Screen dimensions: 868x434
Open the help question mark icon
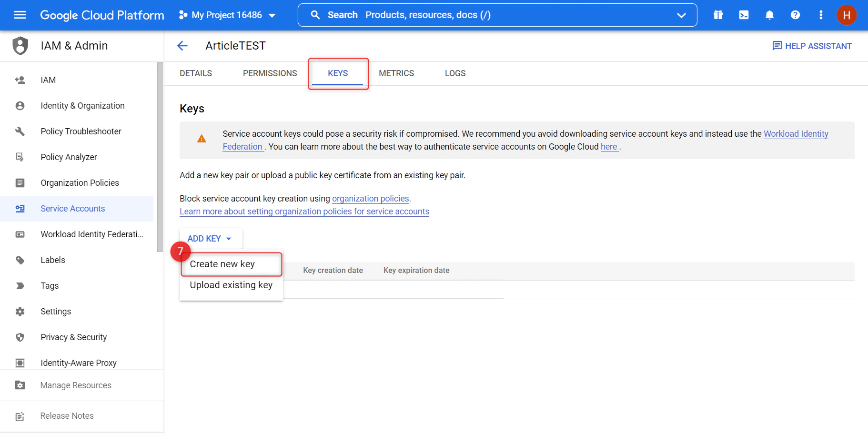795,15
